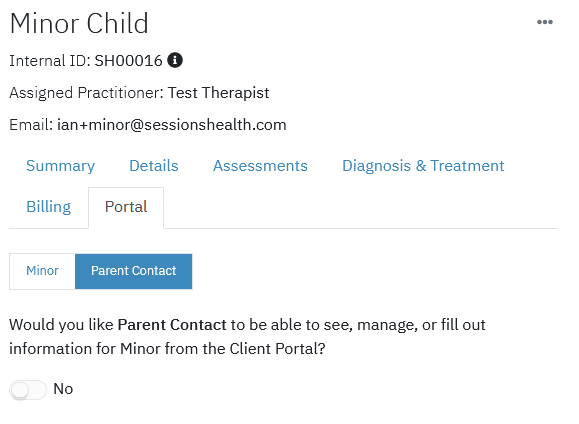The width and height of the screenshot is (579, 424).
Task: Click the Client Portal question text
Action: pos(247,336)
